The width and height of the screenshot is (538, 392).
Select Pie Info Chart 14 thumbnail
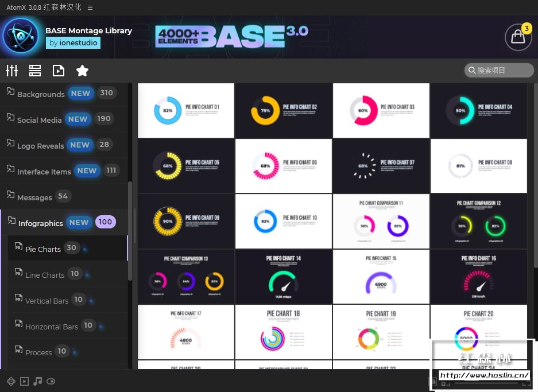tap(284, 277)
